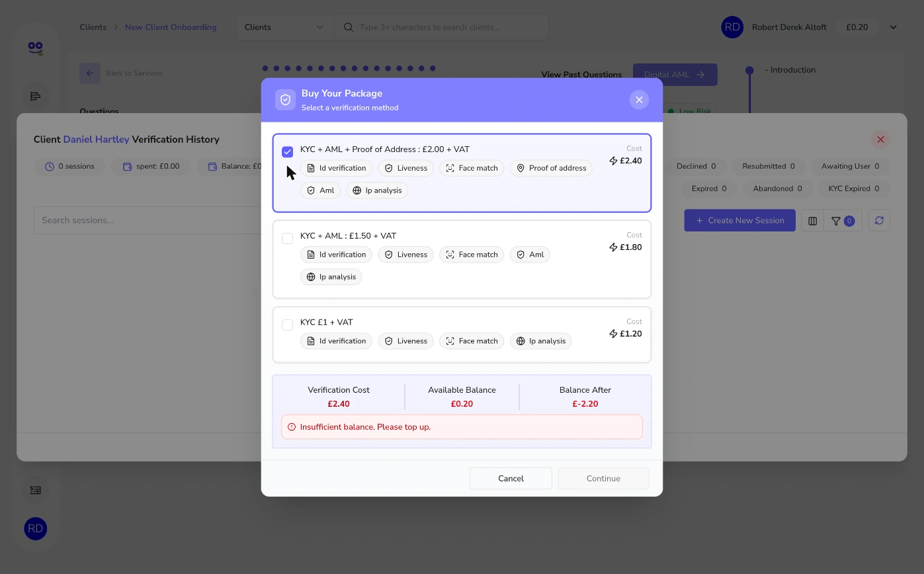
Task: Click the spent £0.00 chip
Action: click(x=151, y=167)
